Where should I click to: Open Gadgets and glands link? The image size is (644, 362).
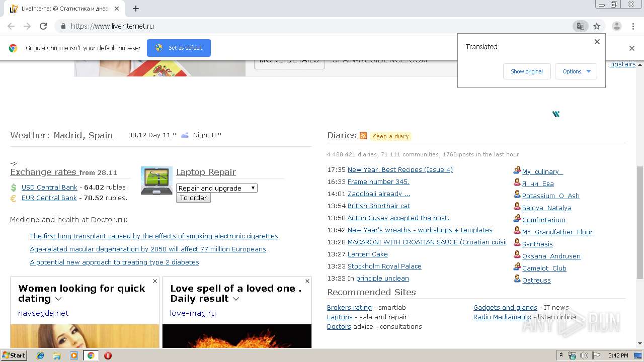(505, 308)
